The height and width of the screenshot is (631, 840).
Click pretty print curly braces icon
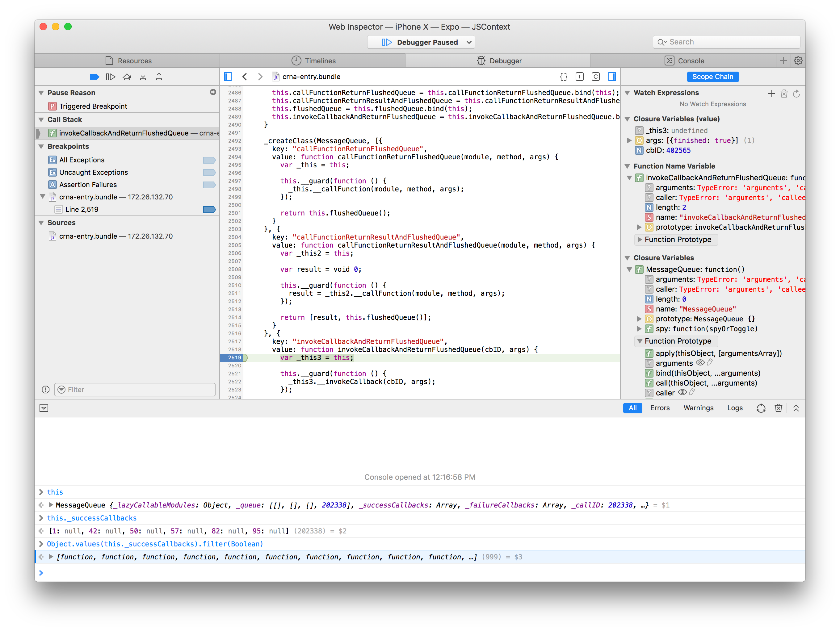[563, 77]
